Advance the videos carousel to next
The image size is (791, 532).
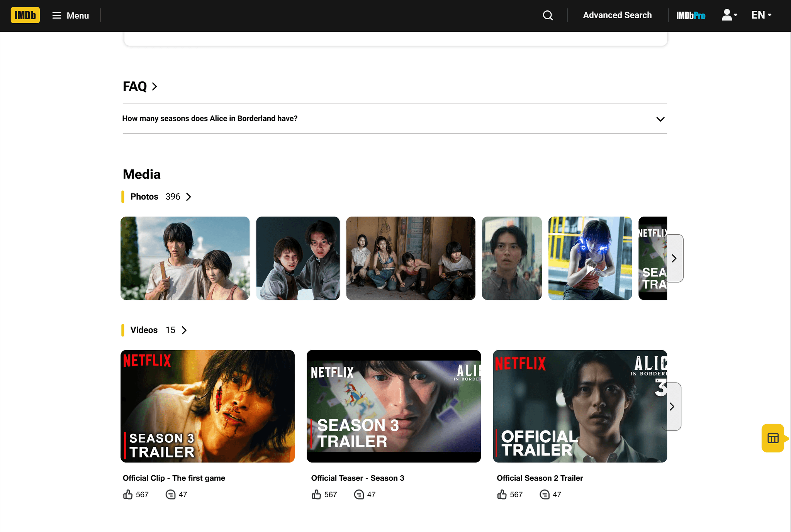click(672, 407)
